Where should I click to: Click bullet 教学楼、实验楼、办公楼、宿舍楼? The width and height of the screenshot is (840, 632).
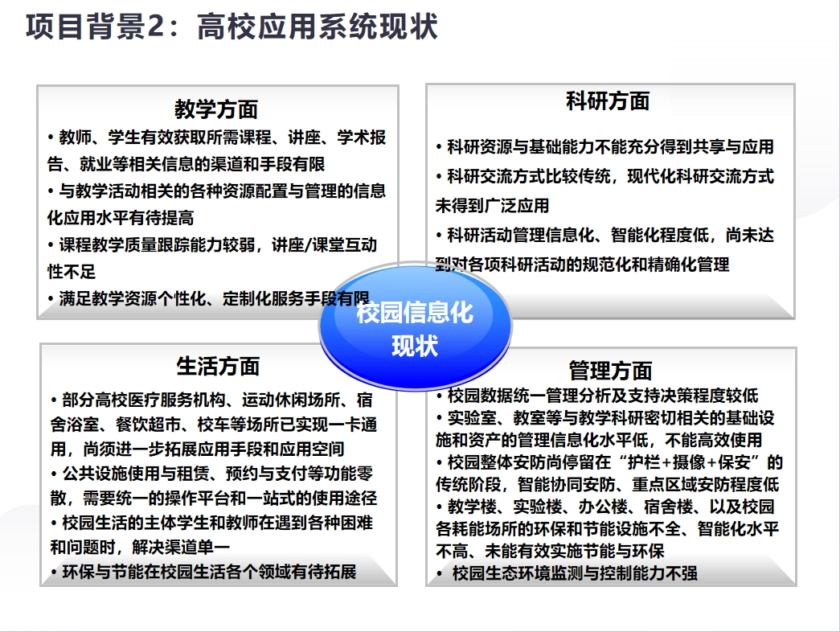click(x=607, y=528)
